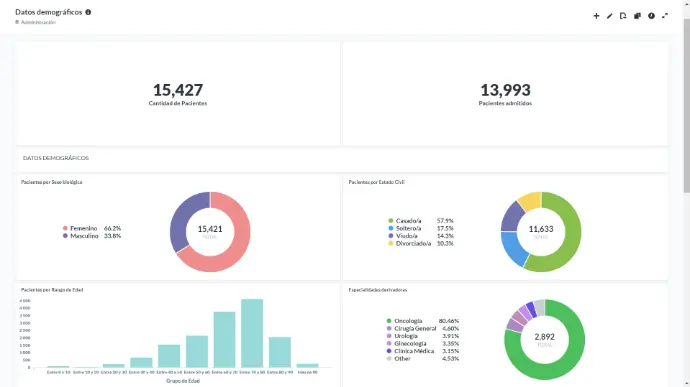Click the info icon next to Datos demográficos
Screen dimensions: 690x387
[88, 12]
